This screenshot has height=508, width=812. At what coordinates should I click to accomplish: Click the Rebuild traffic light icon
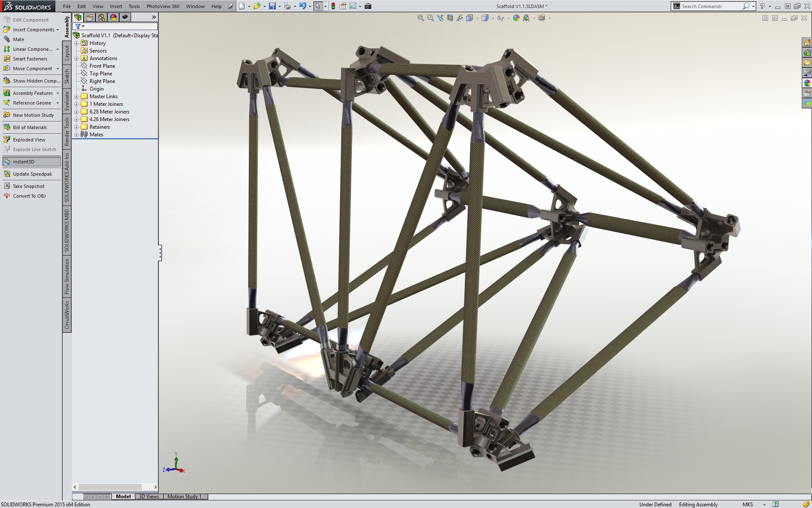[x=333, y=6]
